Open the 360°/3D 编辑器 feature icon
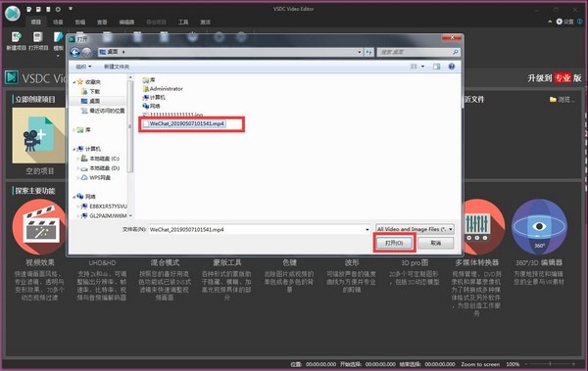This screenshot has width=588, height=371. pyautogui.click(x=539, y=227)
